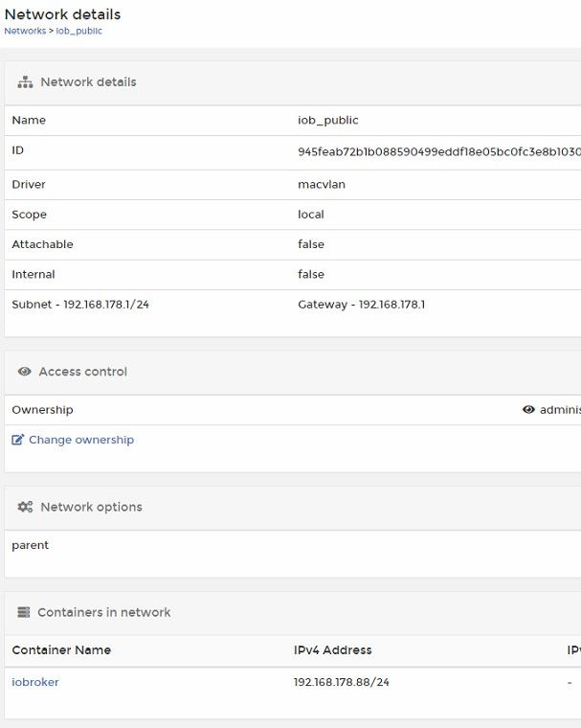The height and width of the screenshot is (728, 581).
Task: Click the Container Name column header
Action: click(61, 649)
